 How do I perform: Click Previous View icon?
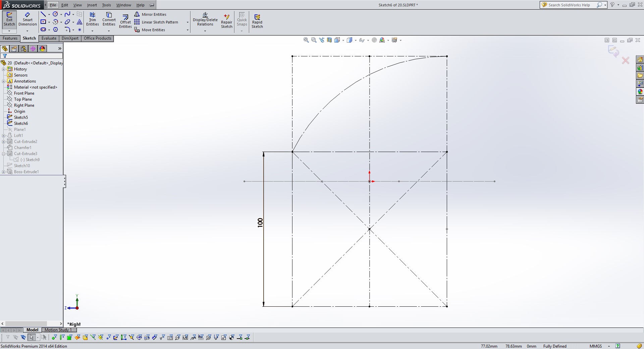coord(322,40)
